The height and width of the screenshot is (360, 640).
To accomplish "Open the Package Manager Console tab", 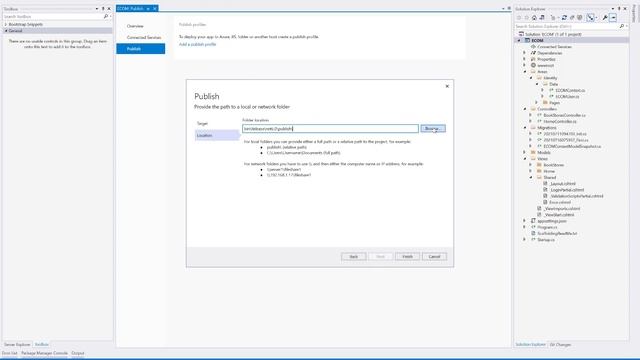I will (44, 353).
